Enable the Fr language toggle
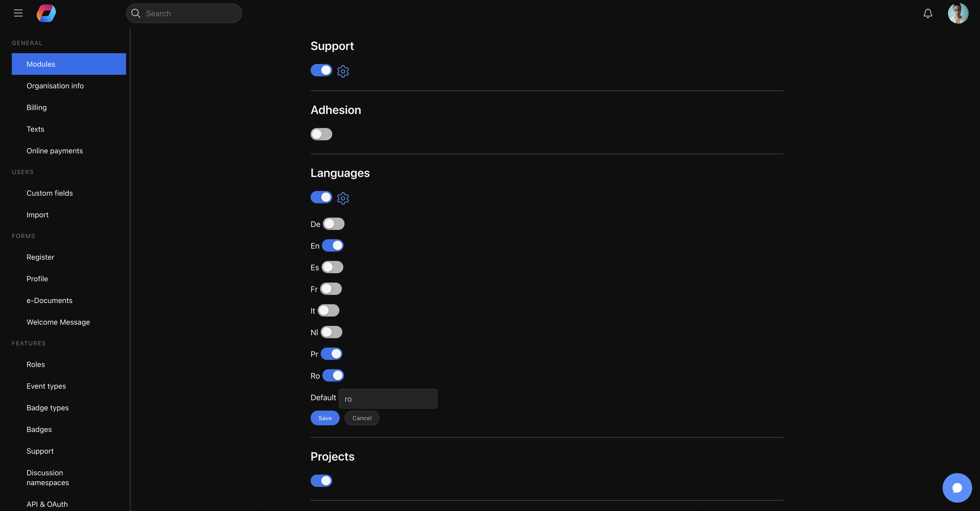The image size is (980, 511). [x=331, y=289]
